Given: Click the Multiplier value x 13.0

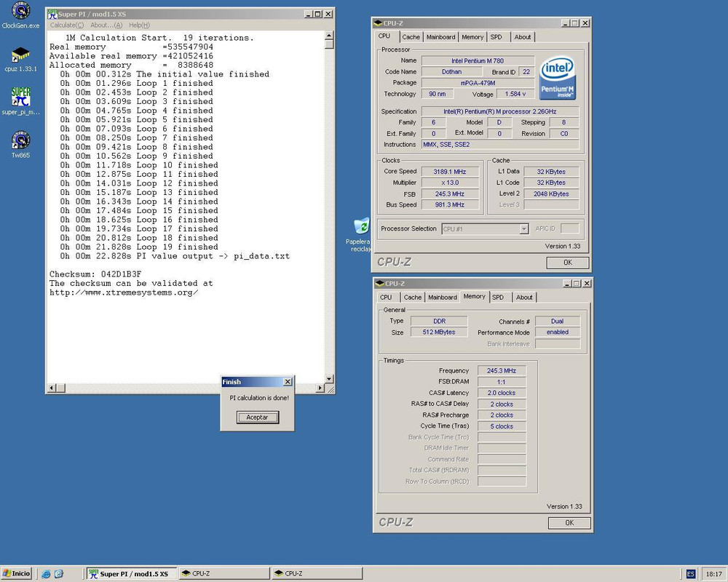Looking at the screenshot, I should coord(449,183).
